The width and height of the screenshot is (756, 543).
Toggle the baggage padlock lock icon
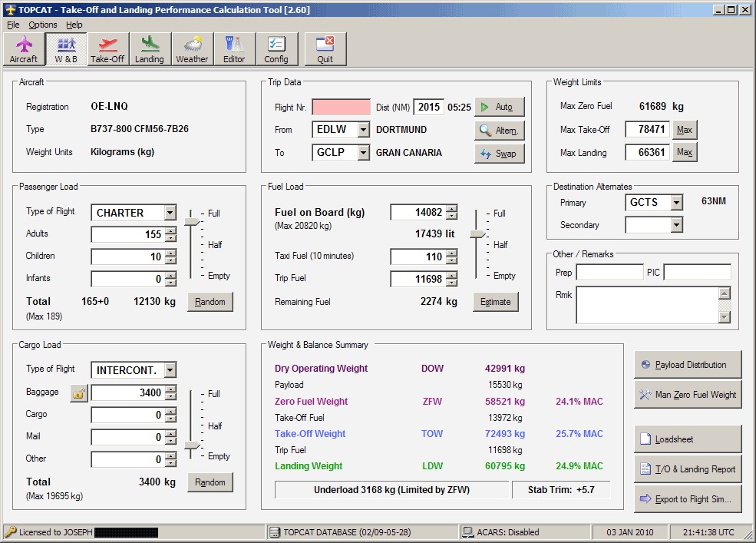point(79,393)
